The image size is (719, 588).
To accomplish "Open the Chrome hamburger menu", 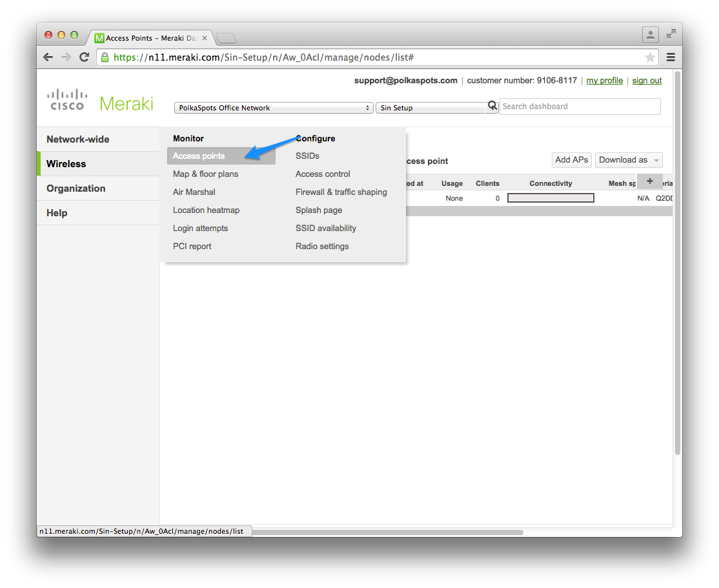I will click(x=671, y=57).
